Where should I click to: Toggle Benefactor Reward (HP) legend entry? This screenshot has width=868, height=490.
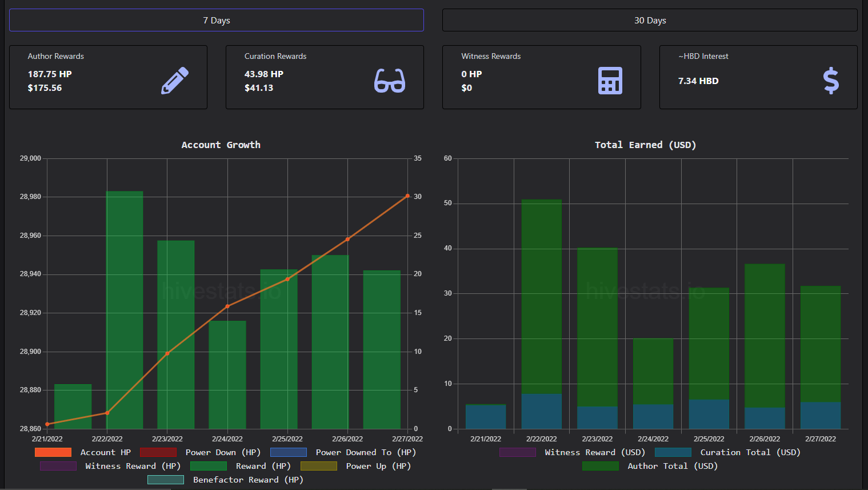tap(225, 480)
